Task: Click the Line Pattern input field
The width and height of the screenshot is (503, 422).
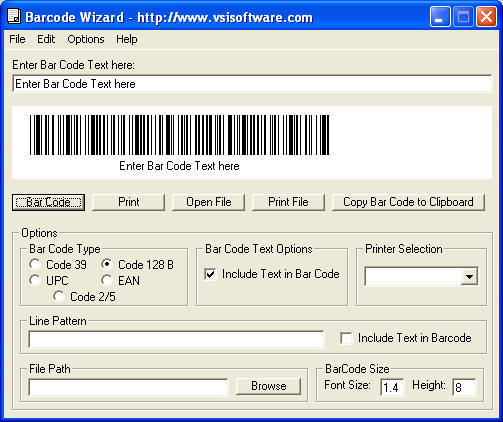Action: pos(176,340)
